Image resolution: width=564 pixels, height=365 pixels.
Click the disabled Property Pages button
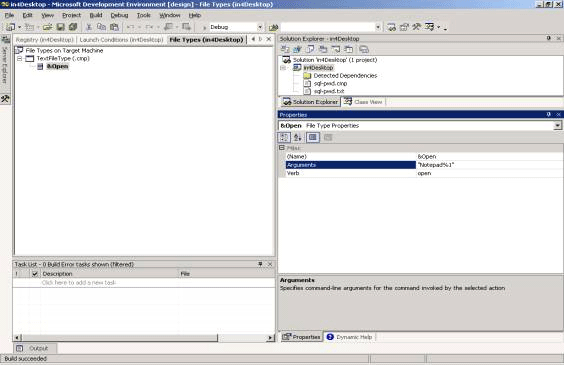[x=328, y=137]
